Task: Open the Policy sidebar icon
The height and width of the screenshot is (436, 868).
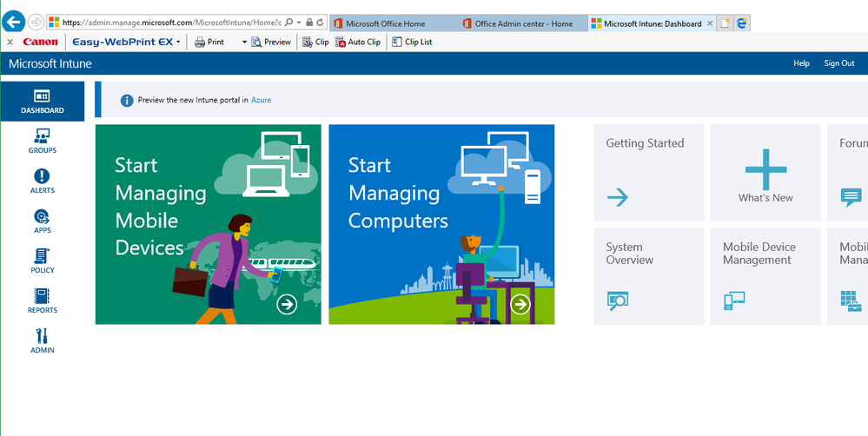Action: tap(42, 256)
